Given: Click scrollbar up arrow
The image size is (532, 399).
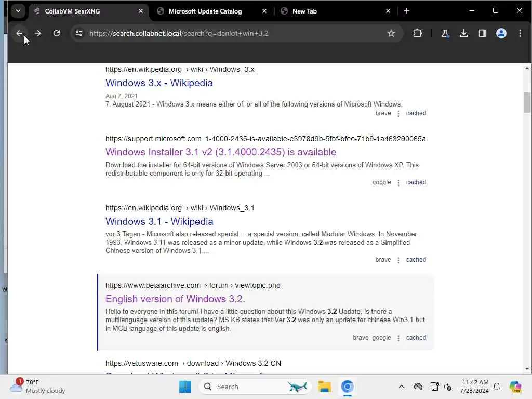Looking at the screenshot, I should pyautogui.click(x=527, y=68).
